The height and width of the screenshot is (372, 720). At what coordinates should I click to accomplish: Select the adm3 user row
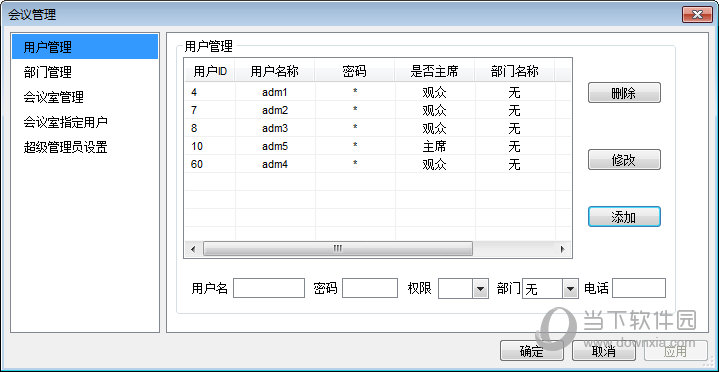click(x=378, y=128)
